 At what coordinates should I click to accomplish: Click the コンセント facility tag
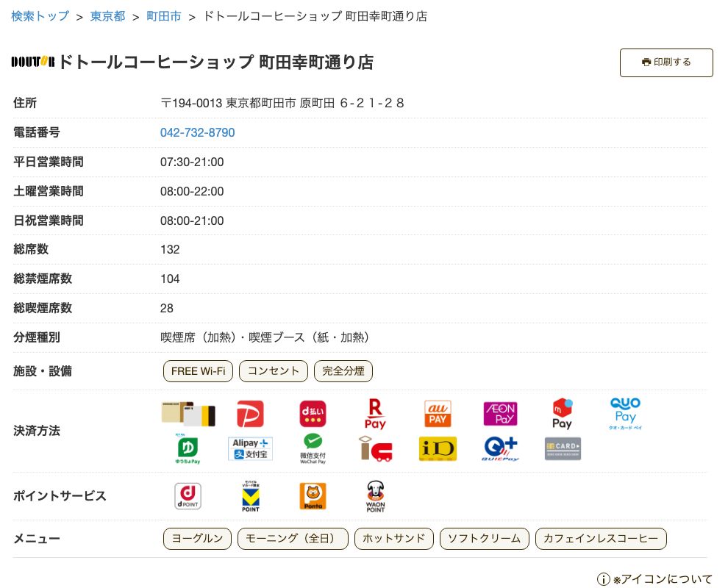coord(274,371)
